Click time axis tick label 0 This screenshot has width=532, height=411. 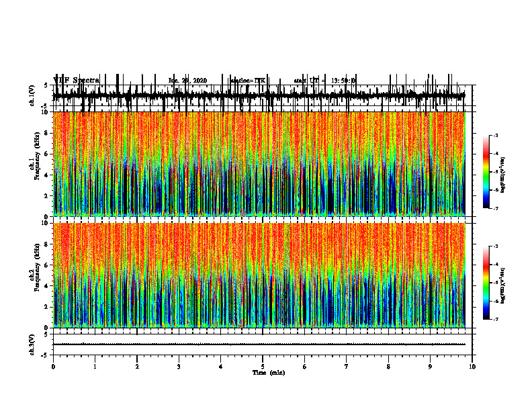[x=53, y=367]
